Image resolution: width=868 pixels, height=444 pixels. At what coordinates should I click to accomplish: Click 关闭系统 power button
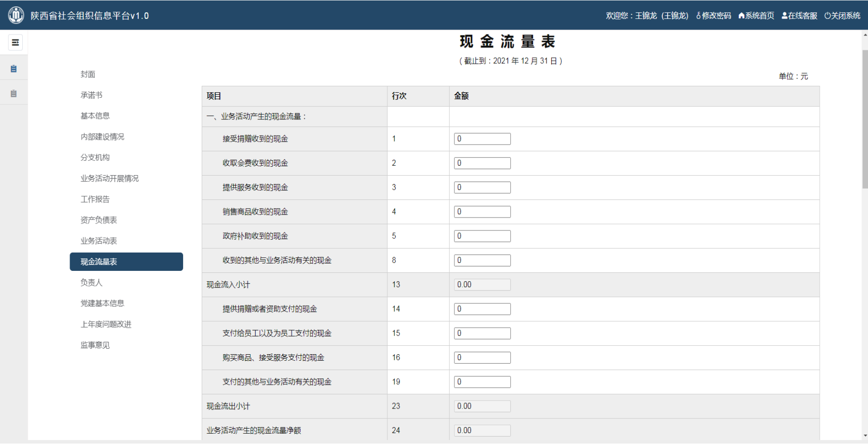click(842, 16)
